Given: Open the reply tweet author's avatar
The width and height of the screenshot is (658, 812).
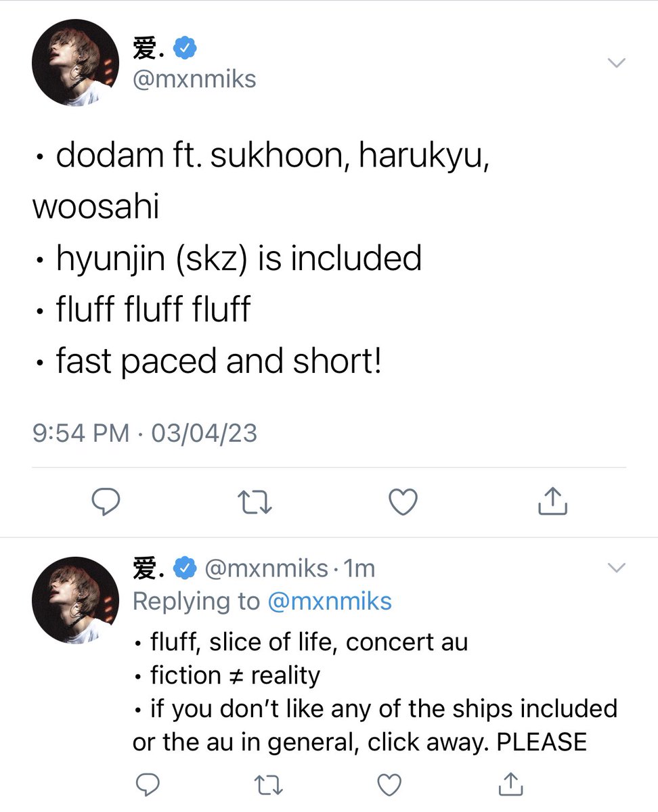Looking at the screenshot, I should click(x=76, y=600).
